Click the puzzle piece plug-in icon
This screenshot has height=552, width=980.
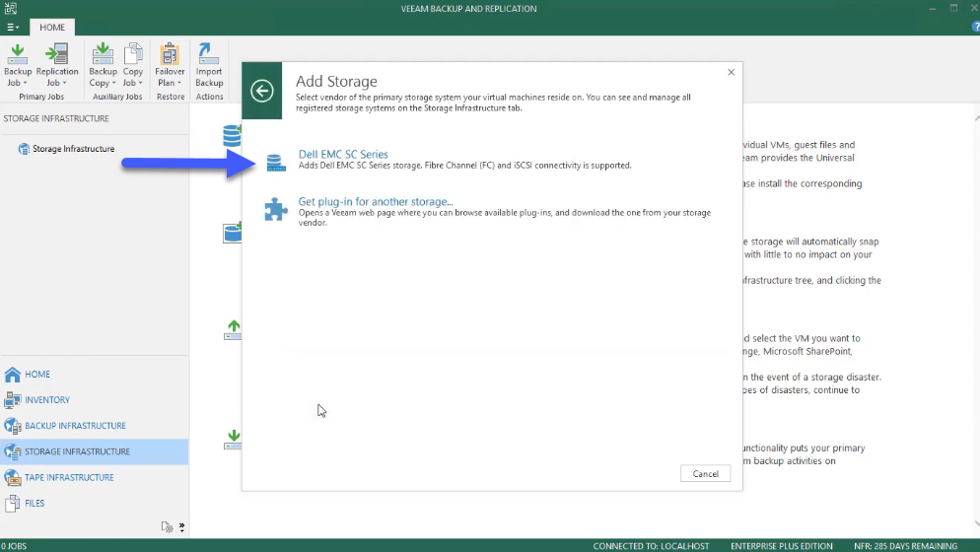click(x=276, y=209)
